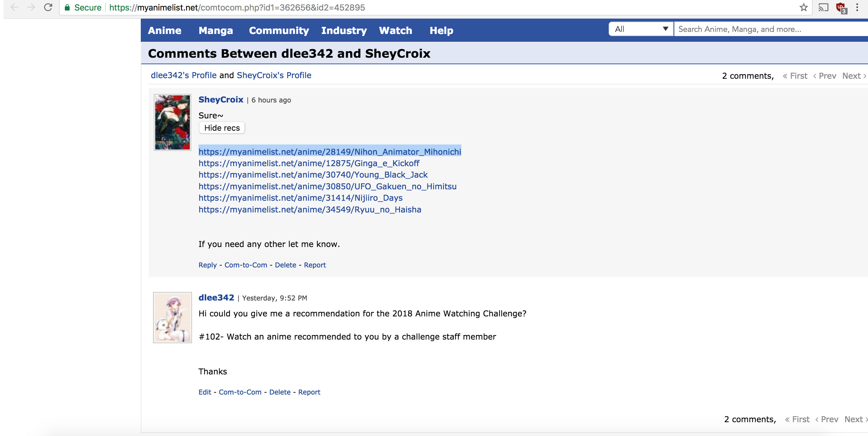The image size is (868, 436).
Task: Click the 'Yesterday, 9:52 PM' timestamp text
Action: [275, 298]
